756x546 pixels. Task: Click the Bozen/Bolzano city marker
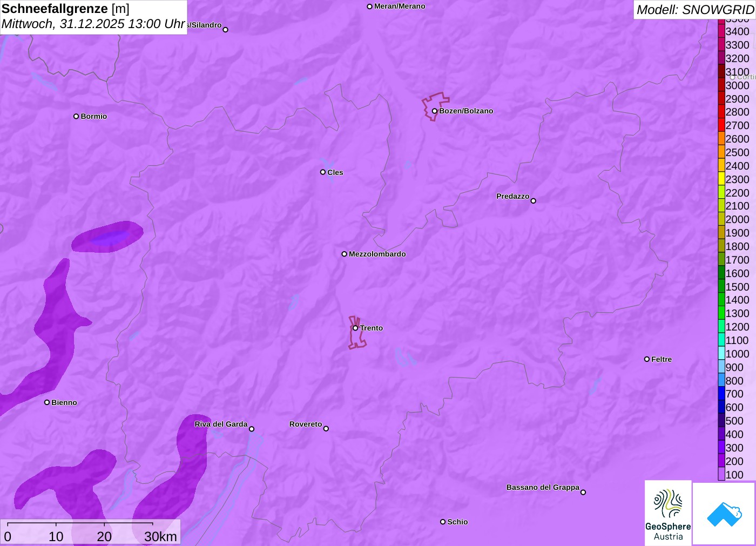(434, 111)
